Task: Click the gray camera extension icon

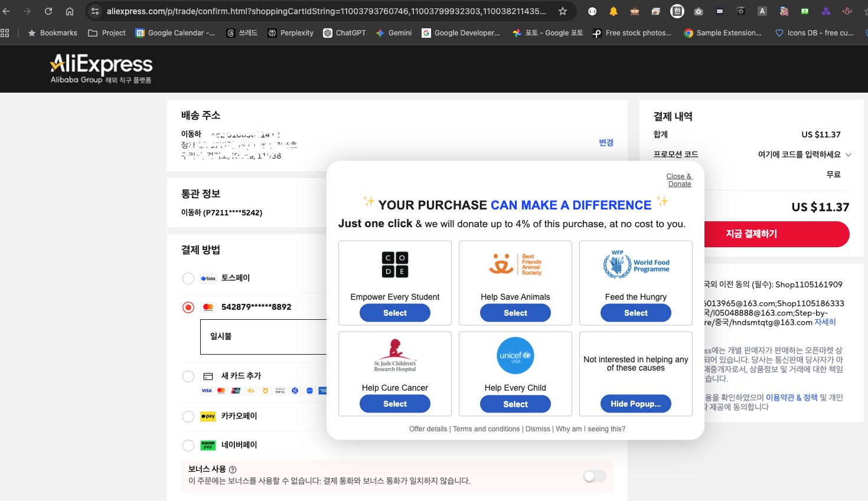Action: tap(699, 11)
